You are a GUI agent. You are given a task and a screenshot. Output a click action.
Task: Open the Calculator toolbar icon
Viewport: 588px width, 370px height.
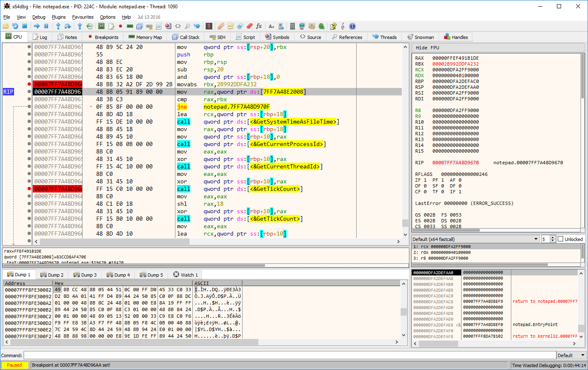pyautogui.click(x=292, y=26)
